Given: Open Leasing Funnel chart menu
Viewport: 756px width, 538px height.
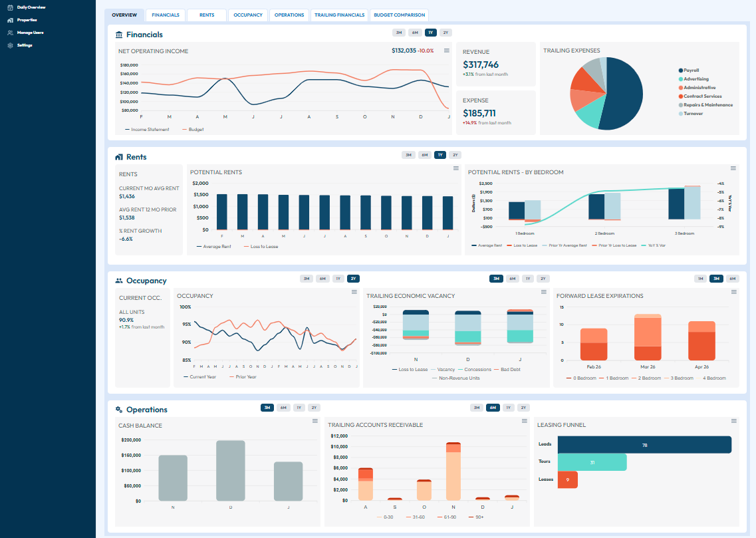Looking at the screenshot, I should pos(734,421).
